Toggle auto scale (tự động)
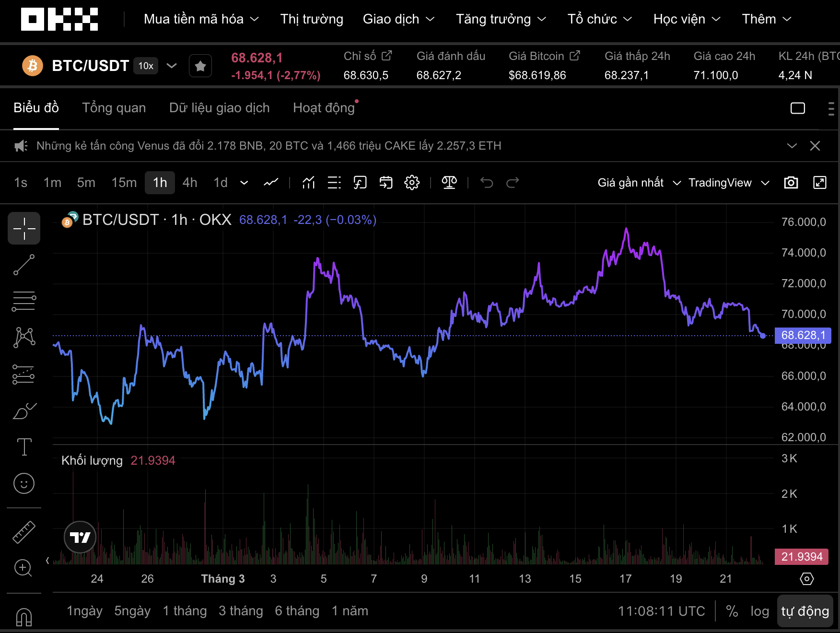Screen dimensions: 840x633 805,611
